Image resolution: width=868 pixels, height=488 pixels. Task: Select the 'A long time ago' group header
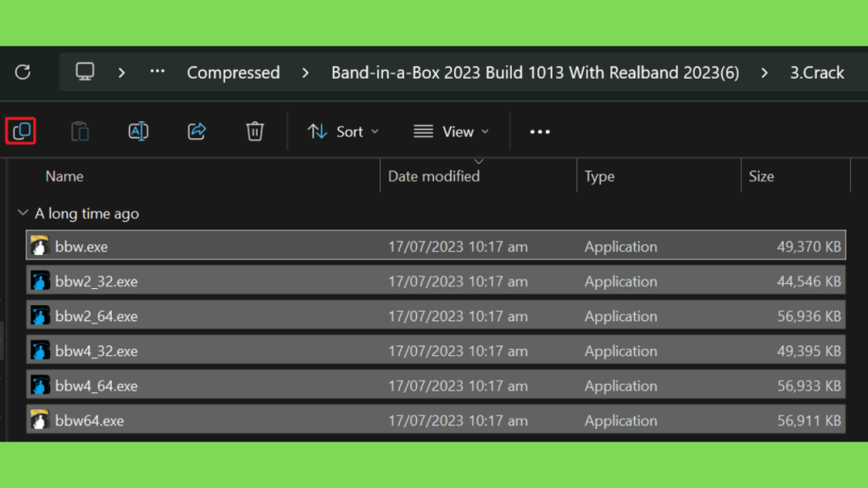coord(87,213)
